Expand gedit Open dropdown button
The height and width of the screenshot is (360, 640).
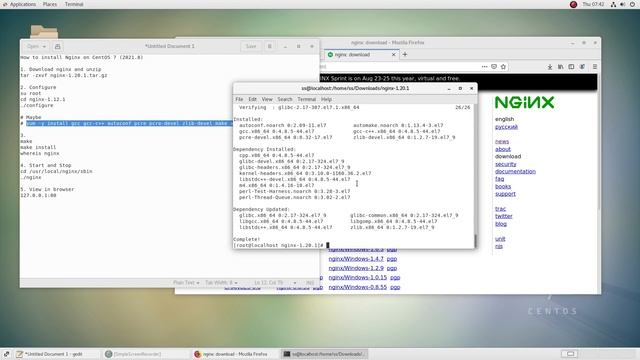tap(36, 47)
